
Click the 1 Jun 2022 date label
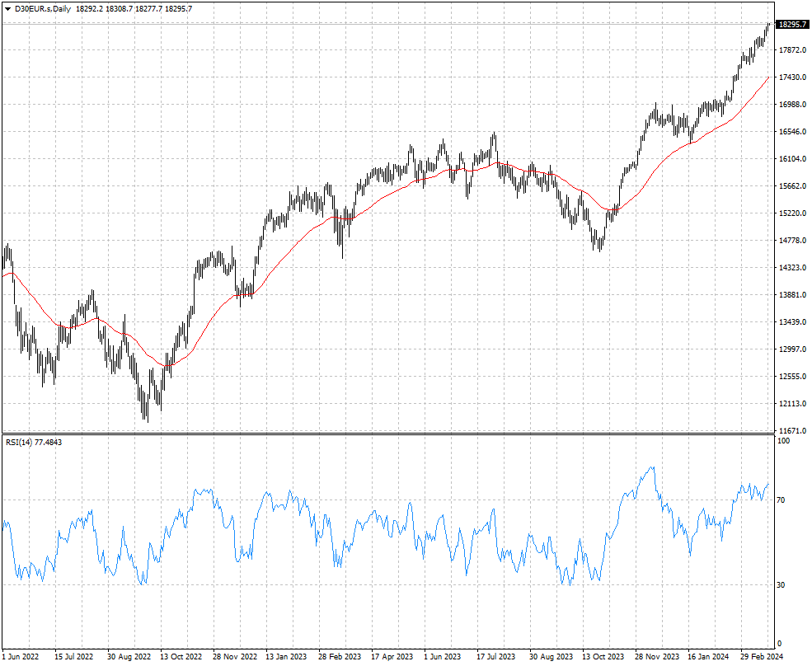(20, 657)
